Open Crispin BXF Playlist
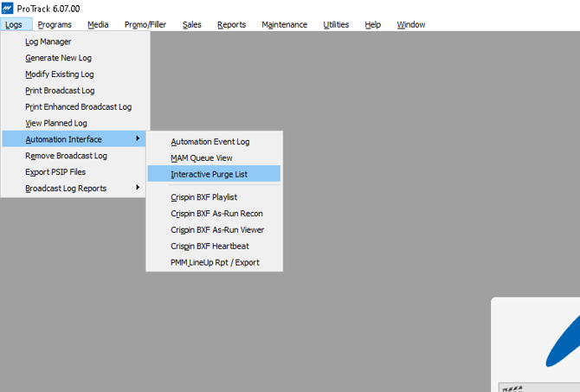The width and height of the screenshot is (580, 392). click(214, 196)
